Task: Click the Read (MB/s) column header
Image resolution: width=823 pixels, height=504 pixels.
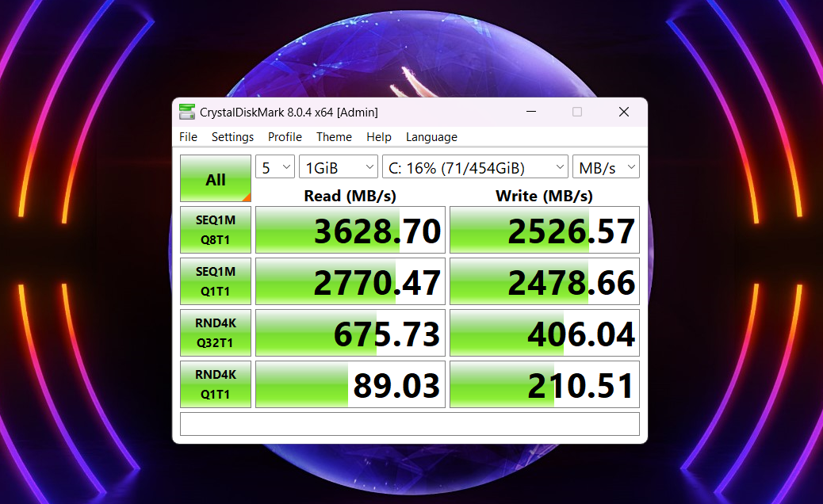Action: tap(350, 196)
